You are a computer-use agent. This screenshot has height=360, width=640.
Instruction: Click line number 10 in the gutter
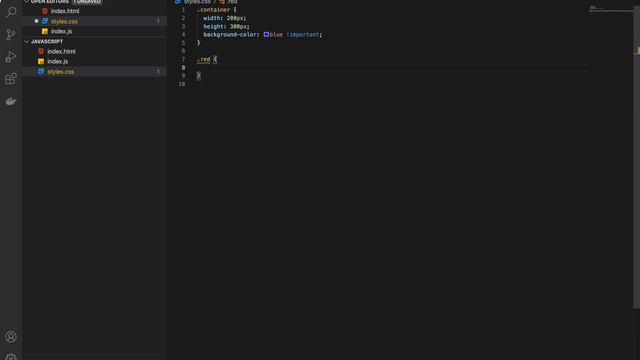pos(182,84)
